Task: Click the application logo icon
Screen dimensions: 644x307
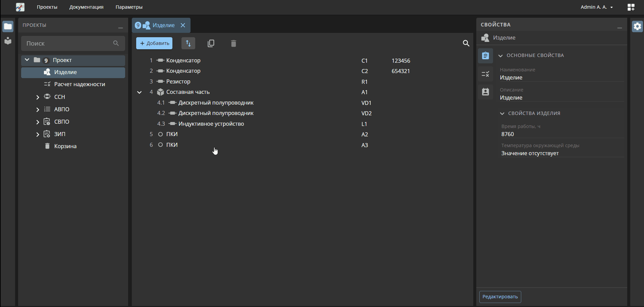Action: [20, 7]
